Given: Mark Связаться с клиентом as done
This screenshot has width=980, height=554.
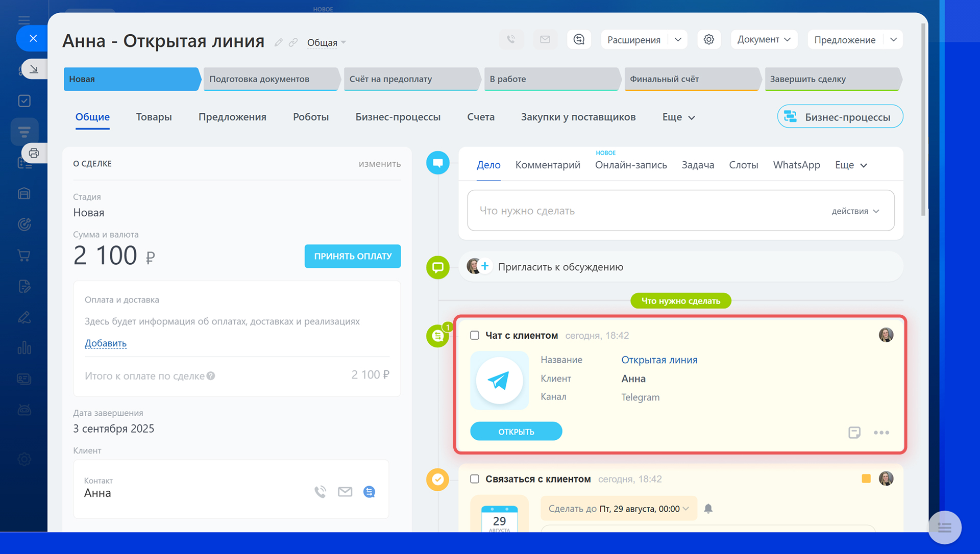Looking at the screenshot, I should [475, 479].
